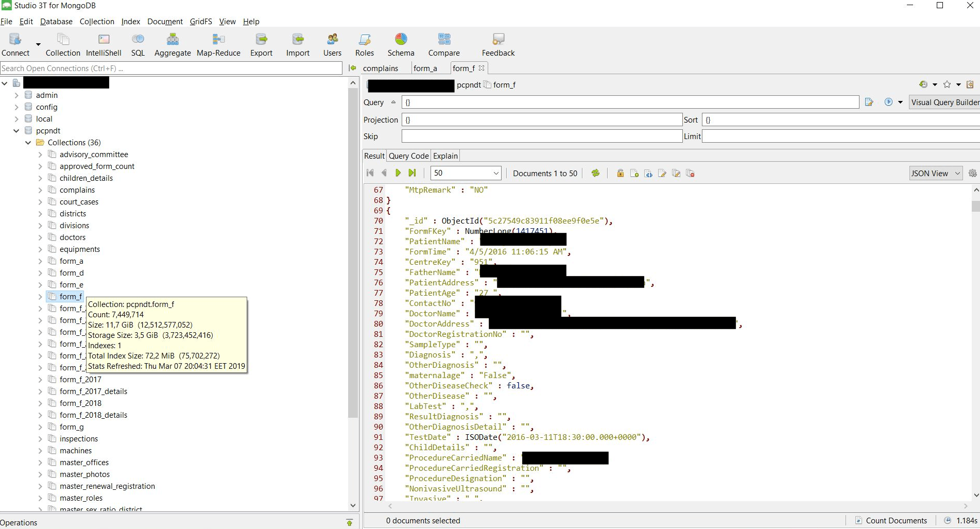This screenshot has width=980, height=529.
Task: Jump to last page of documents
Action: coord(412,173)
